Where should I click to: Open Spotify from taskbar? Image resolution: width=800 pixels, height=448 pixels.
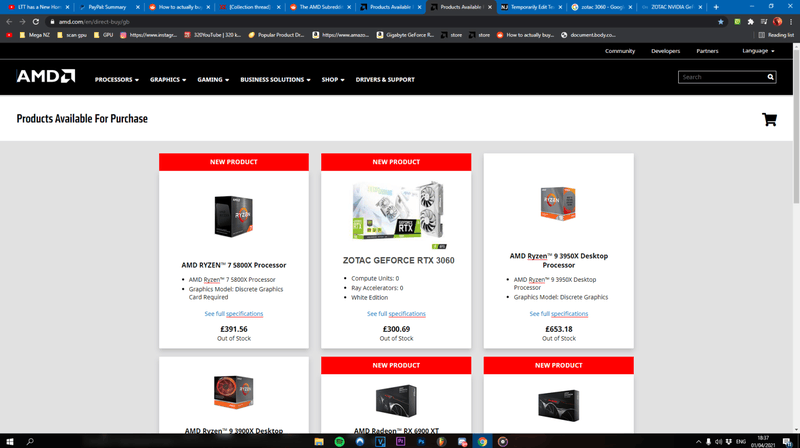pos(339,441)
